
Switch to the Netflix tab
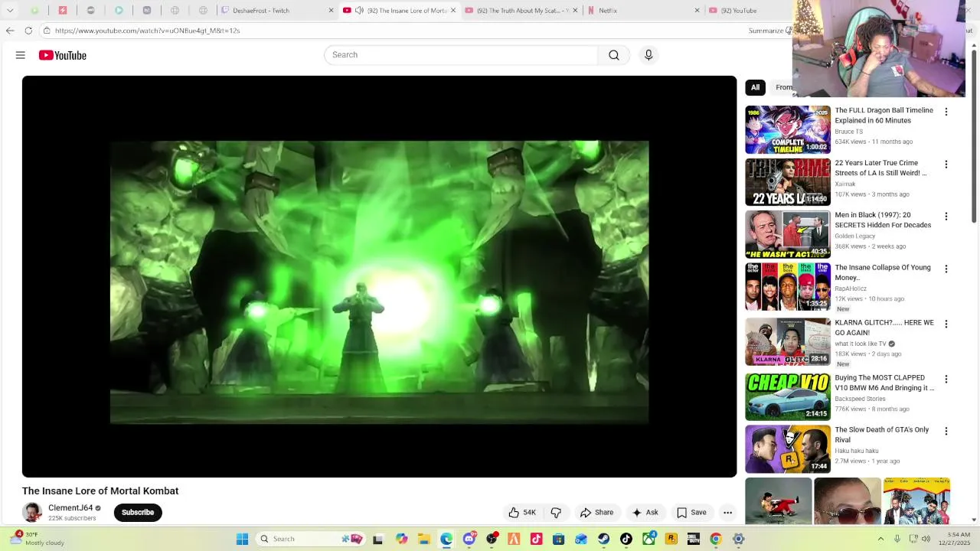pos(643,11)
